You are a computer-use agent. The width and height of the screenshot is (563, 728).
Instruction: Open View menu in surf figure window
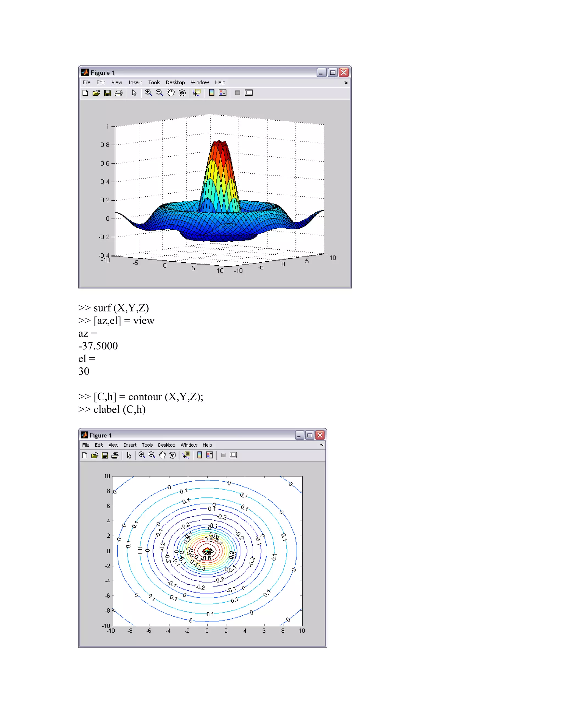point(117,82)
